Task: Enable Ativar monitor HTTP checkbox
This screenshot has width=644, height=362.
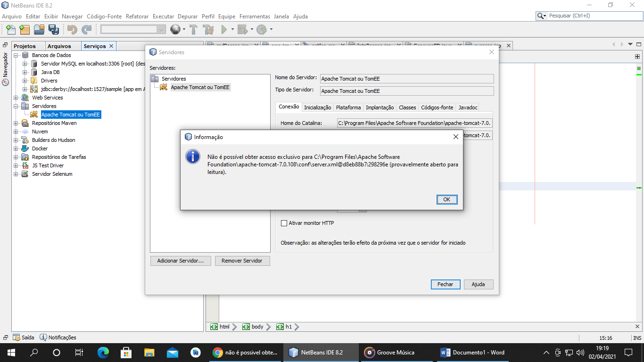Action: [x=284, y=223]
